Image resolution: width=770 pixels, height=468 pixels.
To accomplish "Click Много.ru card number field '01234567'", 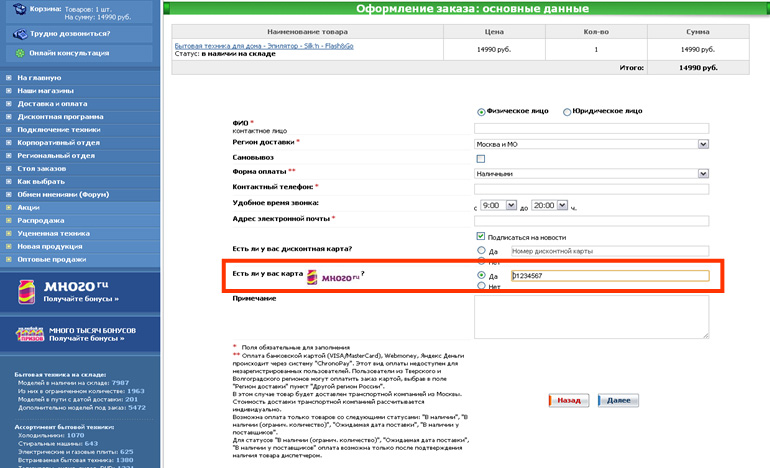I will click(x=610, y=276).
